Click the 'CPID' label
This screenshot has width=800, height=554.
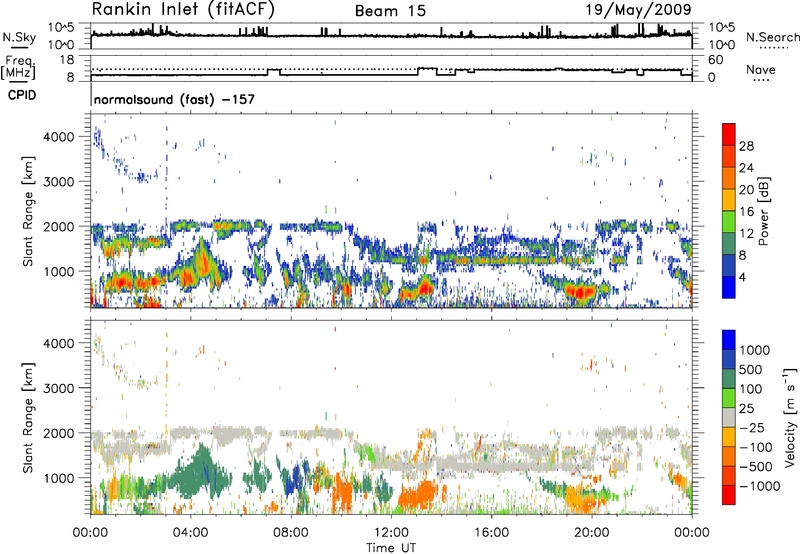22,95
